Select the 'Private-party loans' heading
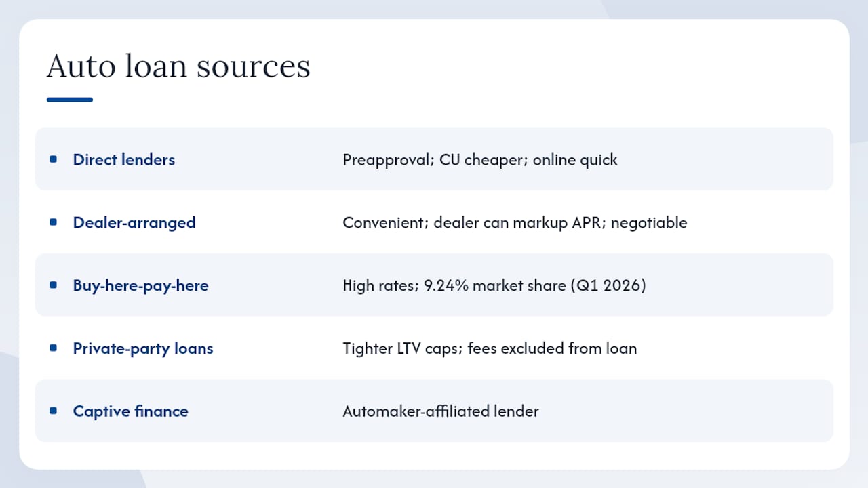 coord(143,348)
